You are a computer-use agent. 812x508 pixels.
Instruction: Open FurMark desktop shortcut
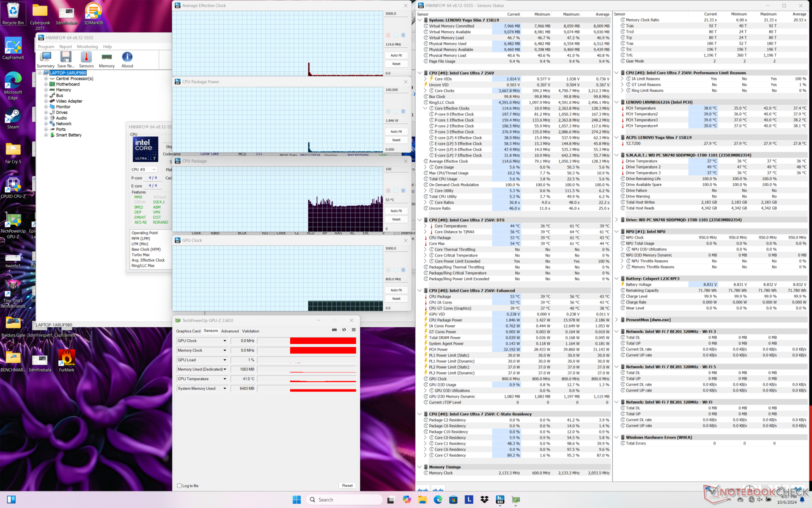(66, 361)
